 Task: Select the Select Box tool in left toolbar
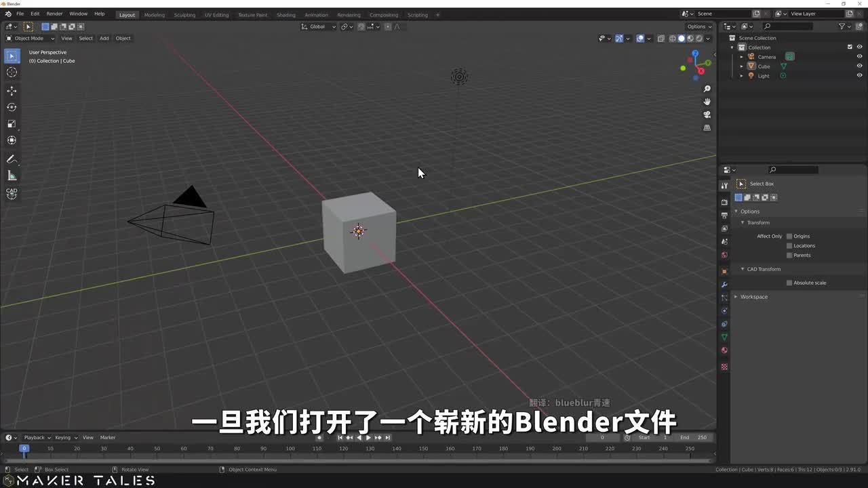(12, 56)
